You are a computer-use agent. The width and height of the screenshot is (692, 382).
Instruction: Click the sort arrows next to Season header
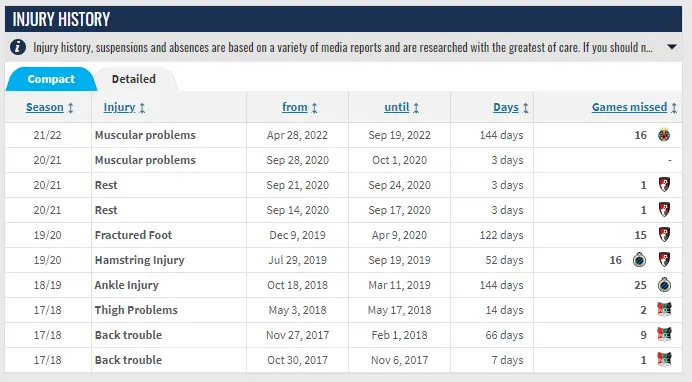(71, 108)
